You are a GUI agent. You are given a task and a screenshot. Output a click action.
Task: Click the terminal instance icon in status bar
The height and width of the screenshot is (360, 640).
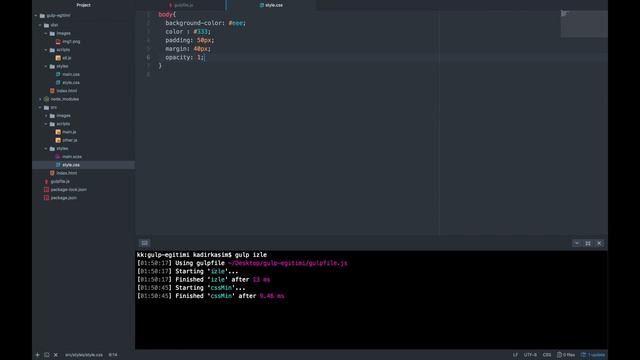pos(47,355)
